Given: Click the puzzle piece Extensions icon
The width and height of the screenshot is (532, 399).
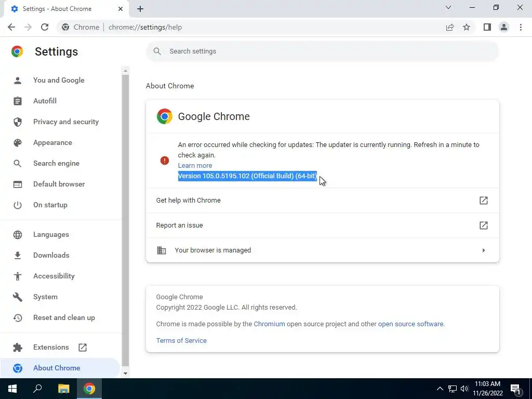Looking at the screenshot, I should pos(18,347).
